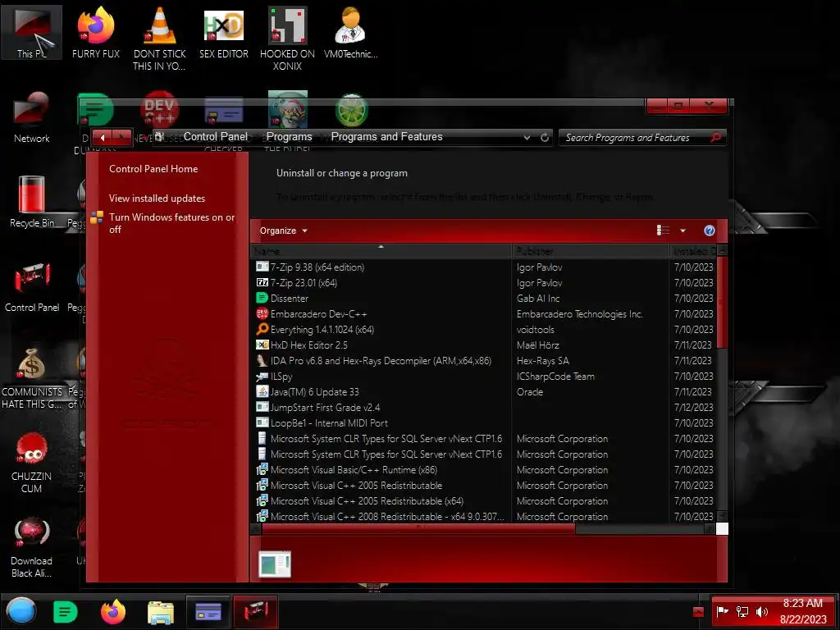Click the details pane program thumbnail

click(x=275, y=564)
